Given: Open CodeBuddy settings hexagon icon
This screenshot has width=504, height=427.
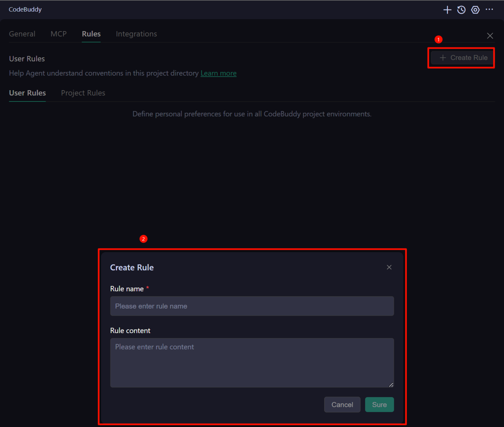Looking at the screenshot, I should [475, 10].
